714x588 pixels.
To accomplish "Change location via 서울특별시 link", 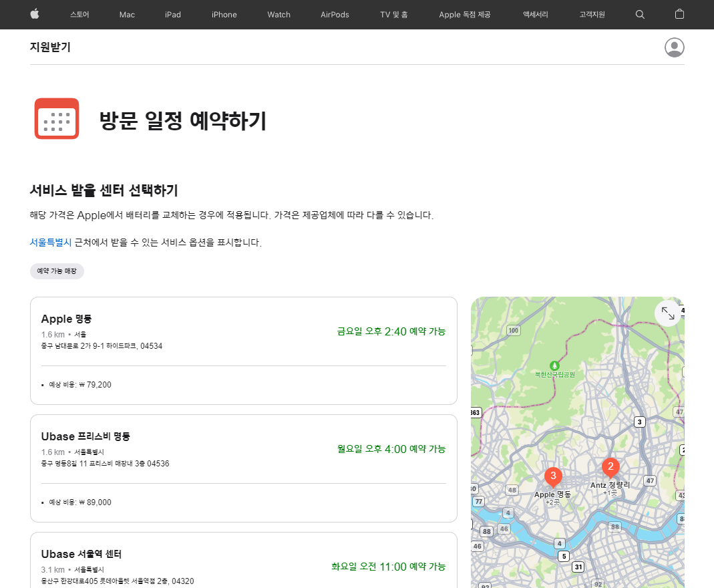I will [x=51, y=243].
